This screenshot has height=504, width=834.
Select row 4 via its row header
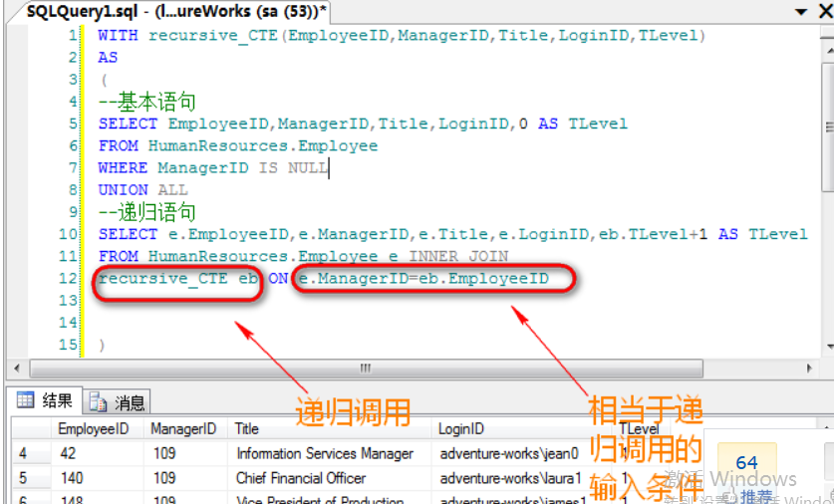click(x=27, y=454)
